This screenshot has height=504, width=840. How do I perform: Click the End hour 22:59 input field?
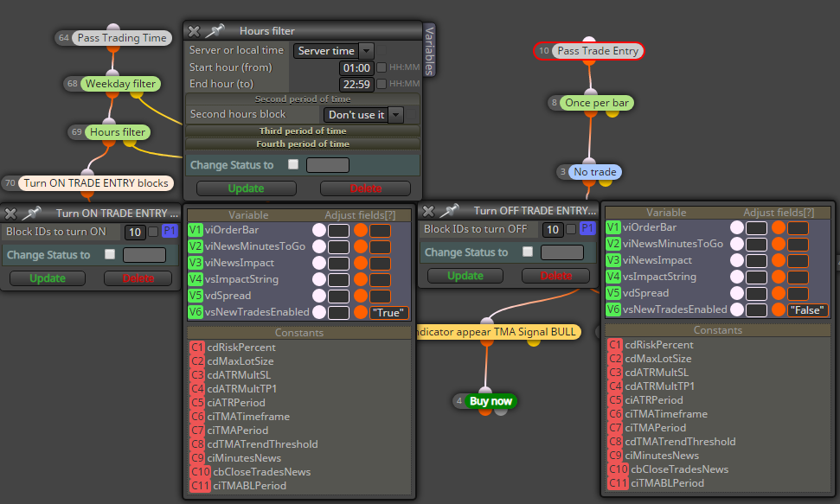coord(356,85)
